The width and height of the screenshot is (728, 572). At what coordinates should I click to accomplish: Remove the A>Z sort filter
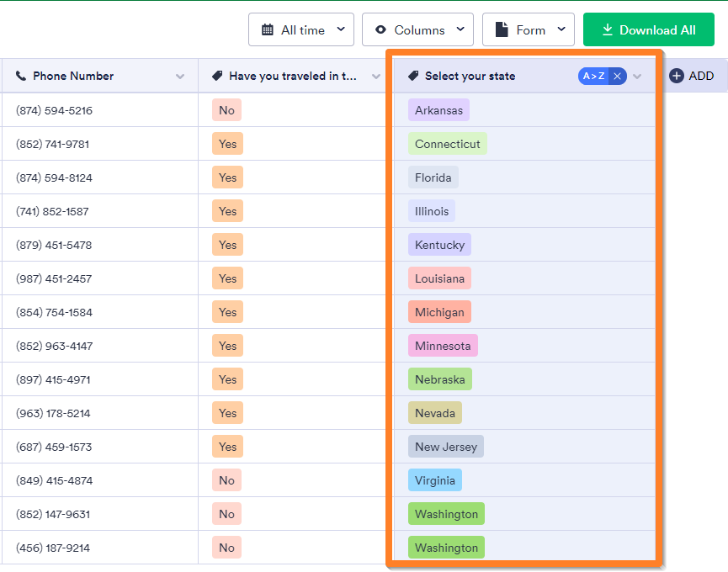[617, 77]
